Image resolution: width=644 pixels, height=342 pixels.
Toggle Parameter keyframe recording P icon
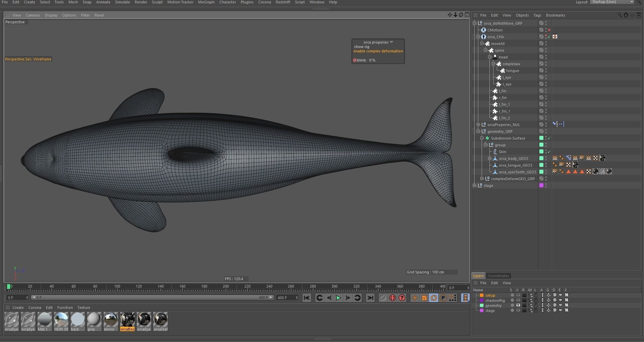click(443, 298)
